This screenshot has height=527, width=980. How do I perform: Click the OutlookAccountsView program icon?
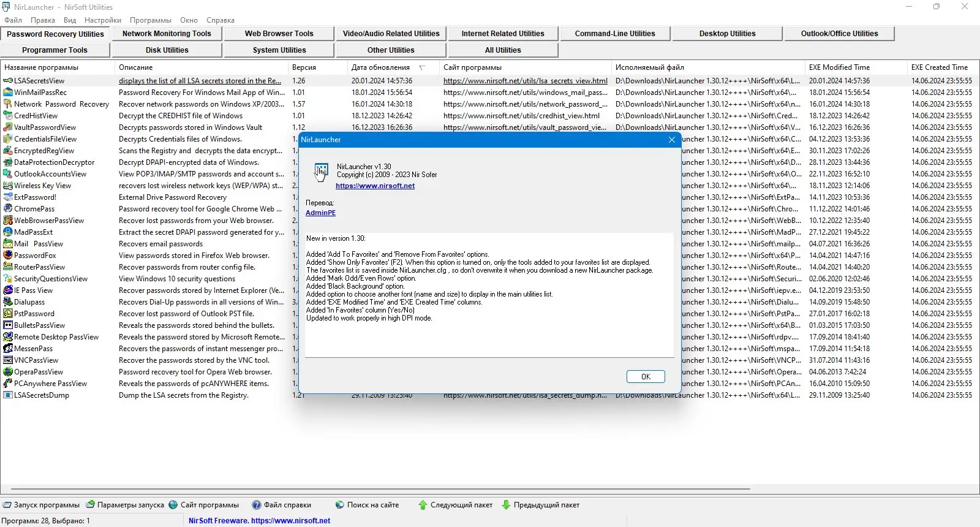8,174
